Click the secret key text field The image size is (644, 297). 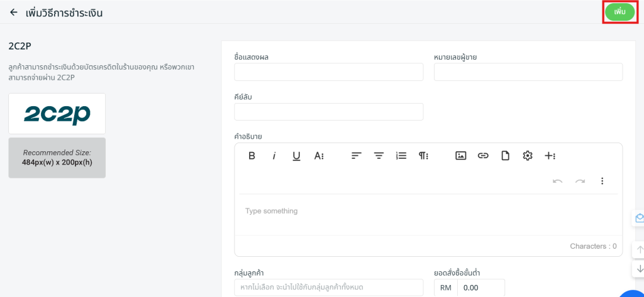pyautogui.click(x=328, y=112)
